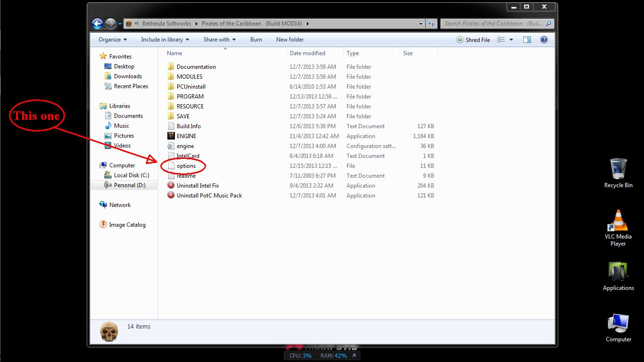Open Downloads in the navigation pane

pos(128,76)
